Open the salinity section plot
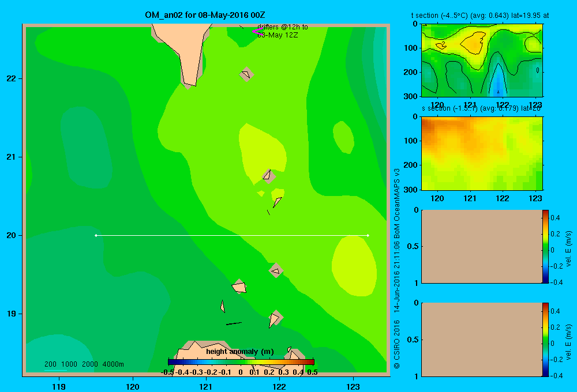Image resolution: width=577 pixels, height=392 pixels. (482, 153)
